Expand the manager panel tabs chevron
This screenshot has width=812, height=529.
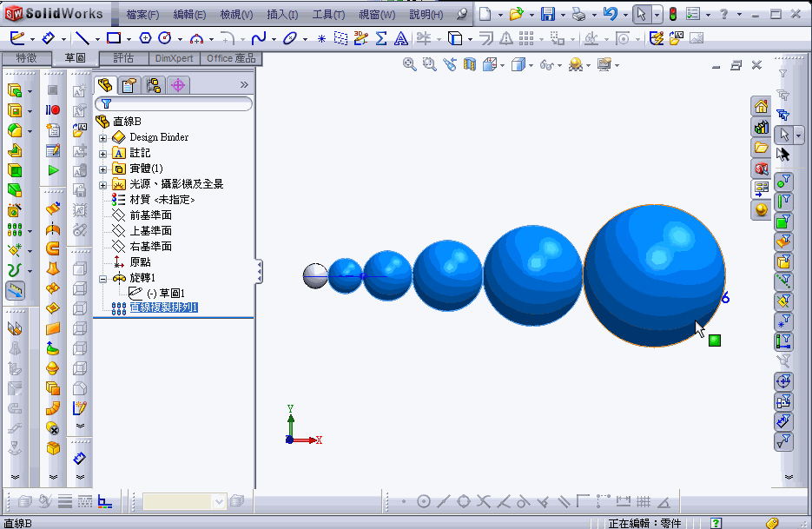(244, 84)
